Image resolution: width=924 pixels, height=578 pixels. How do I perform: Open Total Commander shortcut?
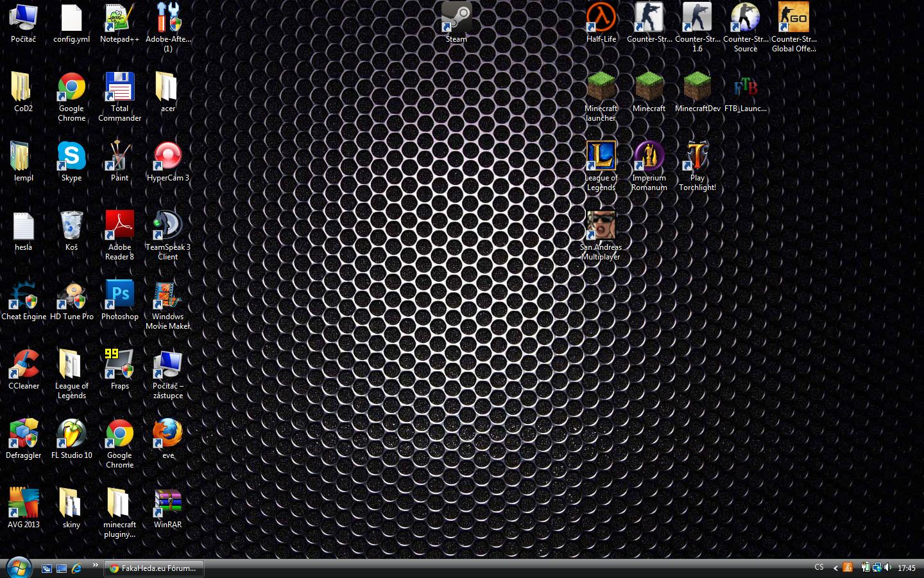pos(119,96)
